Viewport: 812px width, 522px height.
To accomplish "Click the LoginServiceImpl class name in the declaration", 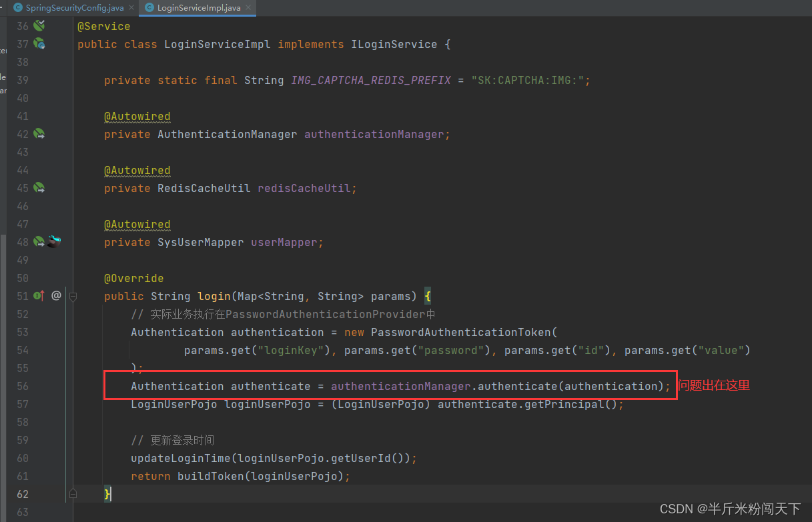I will (x=218, y=44).
